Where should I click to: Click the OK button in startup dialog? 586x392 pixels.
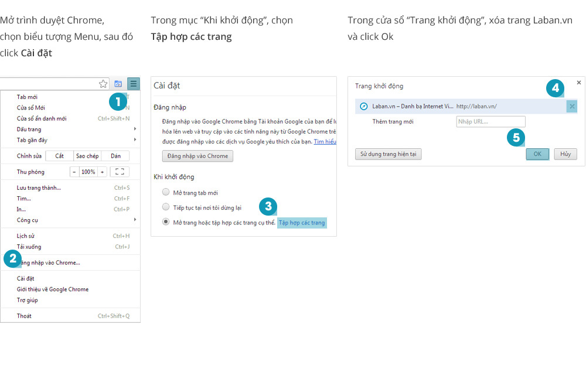537,154
